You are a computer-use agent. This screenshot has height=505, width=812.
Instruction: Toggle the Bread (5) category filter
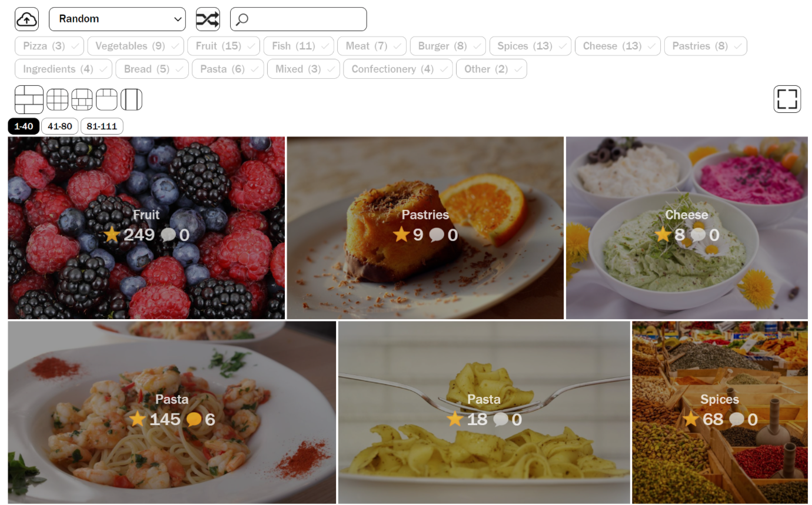[152, 69]
